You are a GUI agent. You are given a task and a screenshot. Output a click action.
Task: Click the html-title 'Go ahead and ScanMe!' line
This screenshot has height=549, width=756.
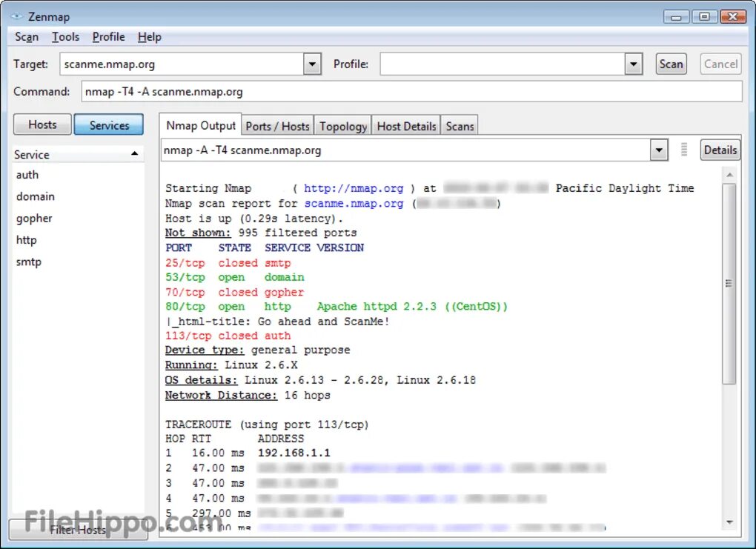tap(278, 322)
